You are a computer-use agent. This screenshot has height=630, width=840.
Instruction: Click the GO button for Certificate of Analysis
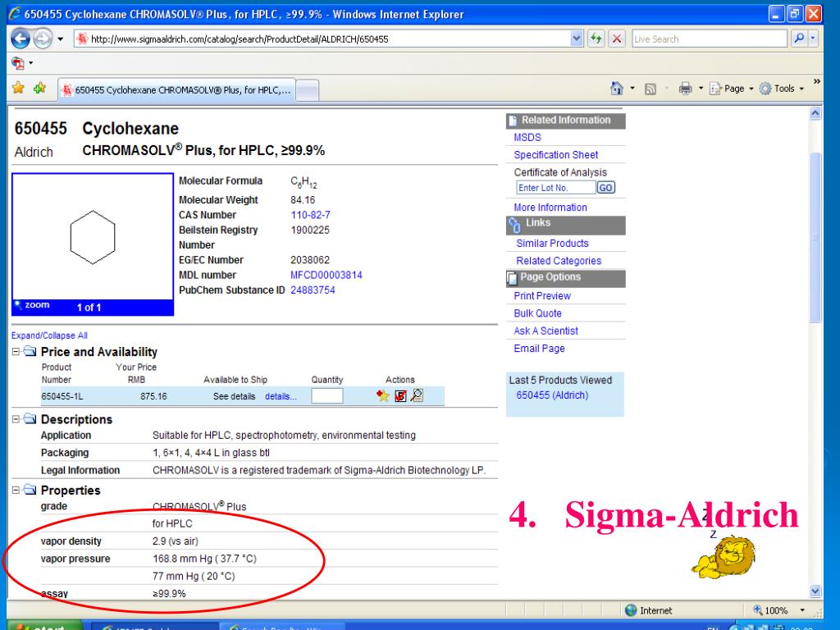point(606,188)
